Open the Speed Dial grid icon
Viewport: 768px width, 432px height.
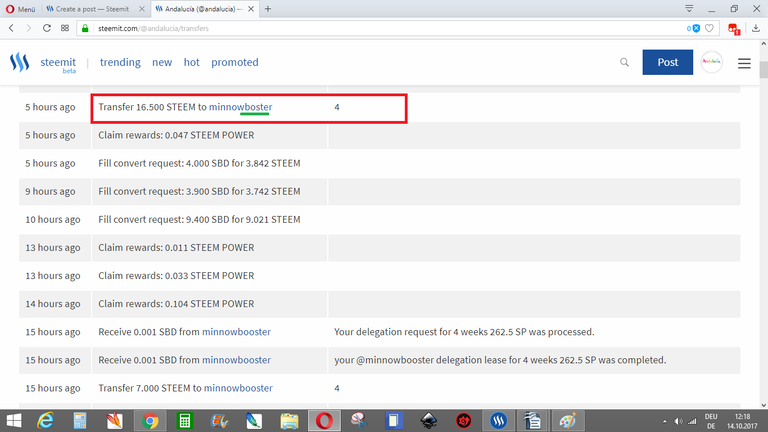point(65,28)
